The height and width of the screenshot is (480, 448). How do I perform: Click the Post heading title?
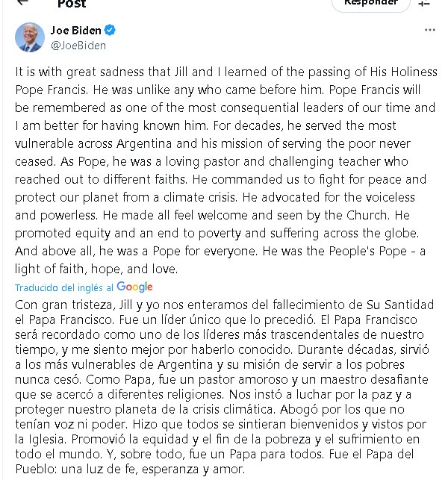coord(72,4)
